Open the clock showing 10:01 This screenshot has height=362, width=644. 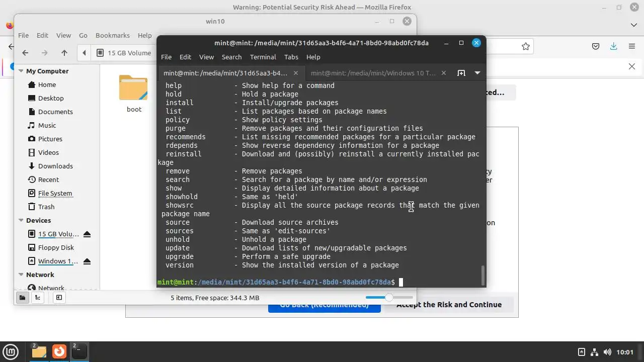[625, 352]
